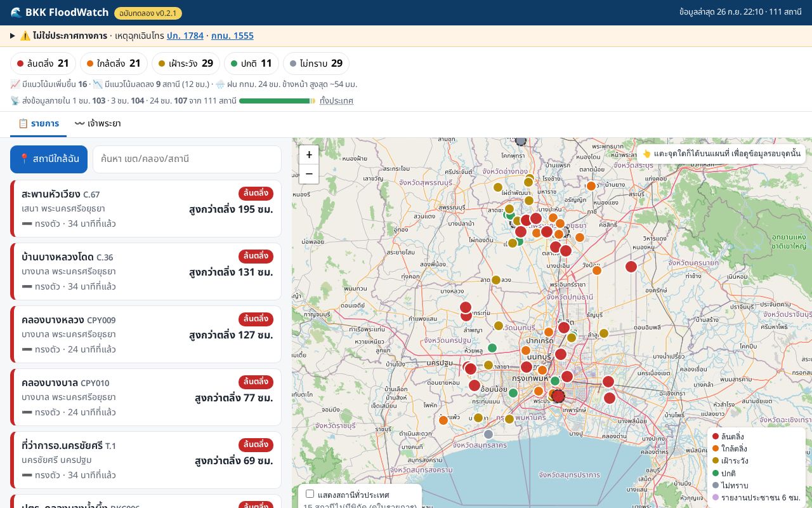Click the gray ไม่ทราบ entry in map legend
This screenshot has height=508, width=812.
tap(728, 486)
